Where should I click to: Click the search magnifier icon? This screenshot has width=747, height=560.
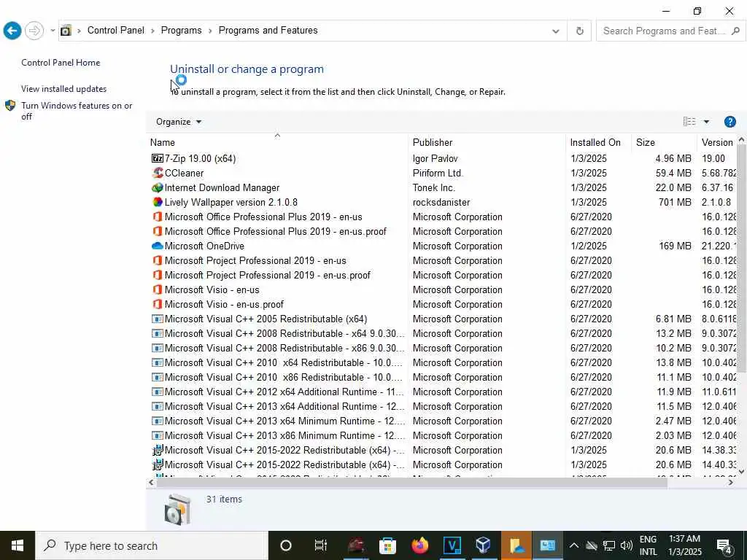[x=735, y=31]
